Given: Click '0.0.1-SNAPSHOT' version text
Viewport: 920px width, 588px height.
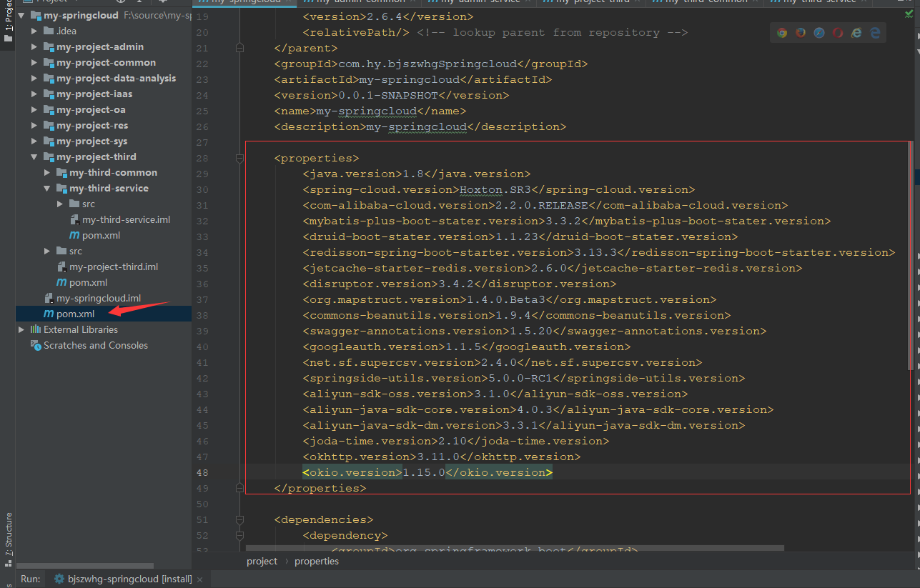Looking at the screenshot, I should [388, 96].
